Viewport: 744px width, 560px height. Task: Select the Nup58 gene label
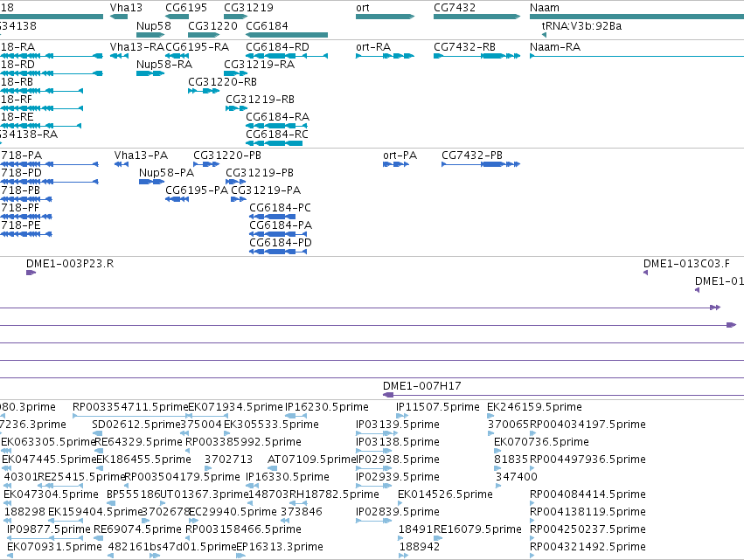[x=153, y=25]
